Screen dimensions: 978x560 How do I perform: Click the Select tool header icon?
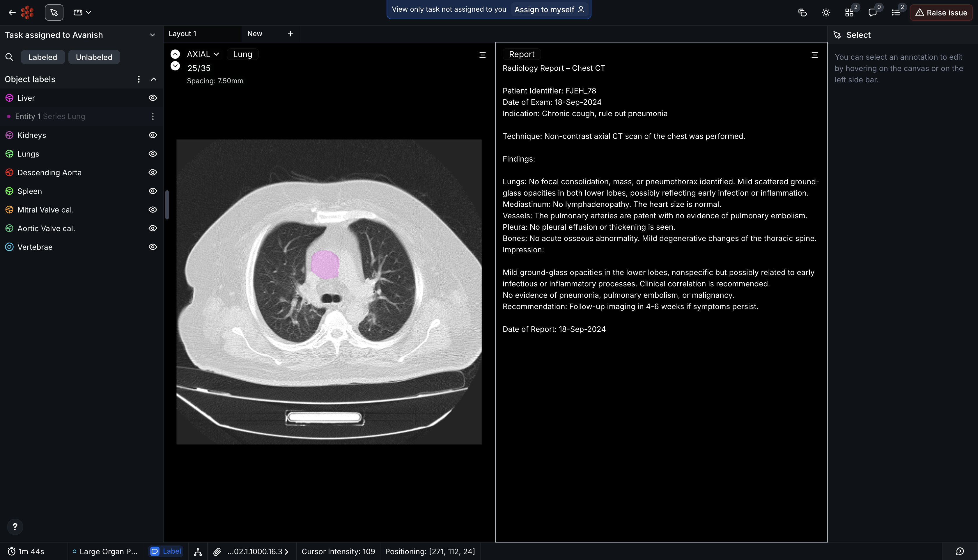pyautogui.click(x=837, y=35)
